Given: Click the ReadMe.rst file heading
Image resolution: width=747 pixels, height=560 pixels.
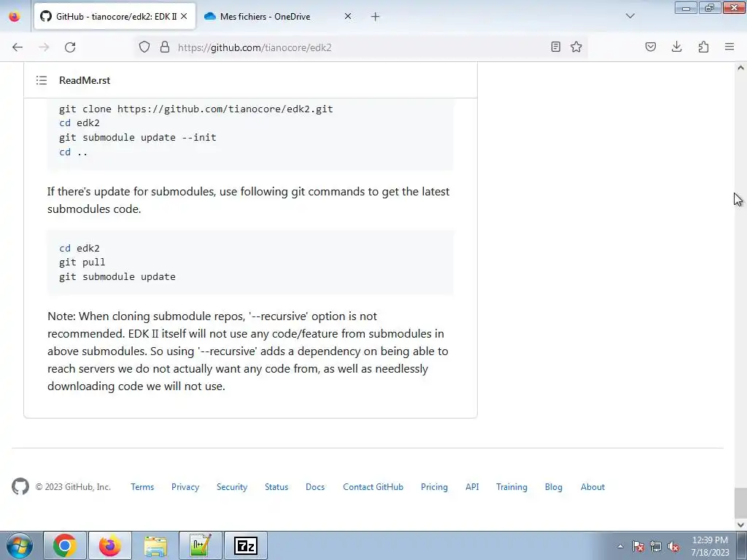Looking at the screenshot, I should [85, 80].
